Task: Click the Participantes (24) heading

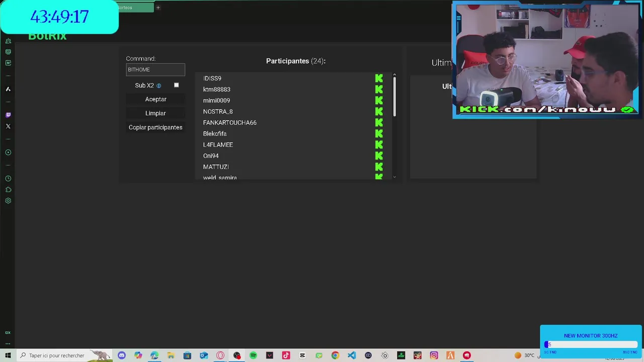Action: 296,61
